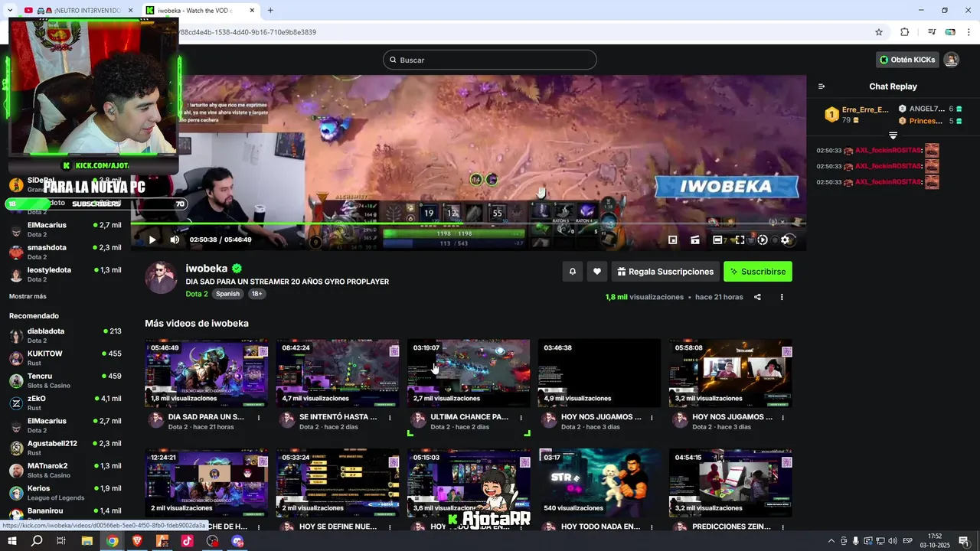Expand the gift leaderboard in chat
The width and height of the screenshot is (980, 551).
point(893,135)
